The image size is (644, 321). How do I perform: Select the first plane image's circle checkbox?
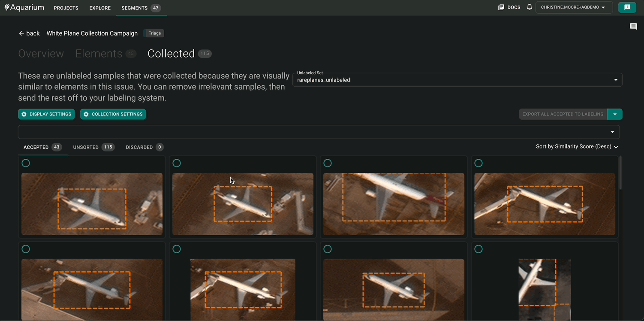tap(26, 163)
